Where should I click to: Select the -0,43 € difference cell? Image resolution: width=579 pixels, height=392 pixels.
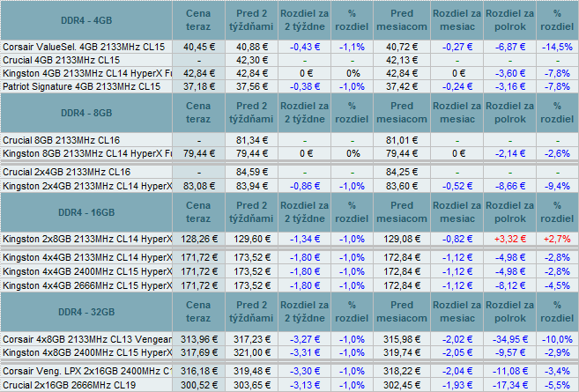(305, 47)
